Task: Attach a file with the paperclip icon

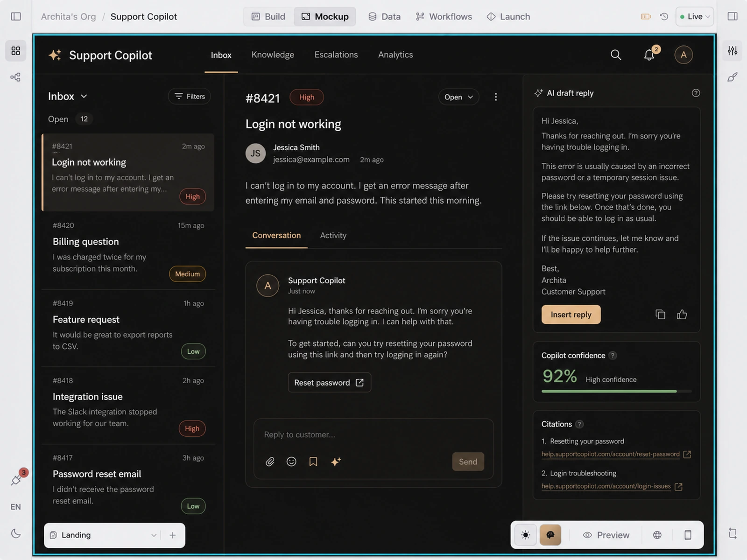Action: [x=270, y=462]
